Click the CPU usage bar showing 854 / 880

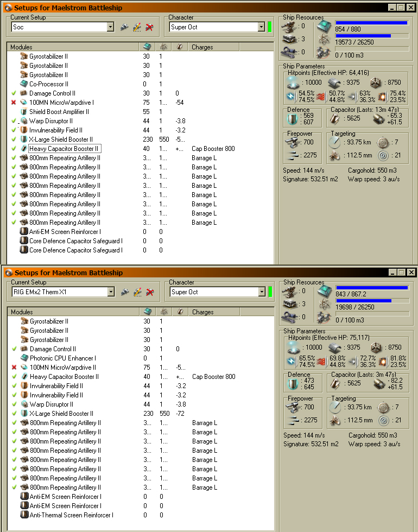(x=371, y=23)
